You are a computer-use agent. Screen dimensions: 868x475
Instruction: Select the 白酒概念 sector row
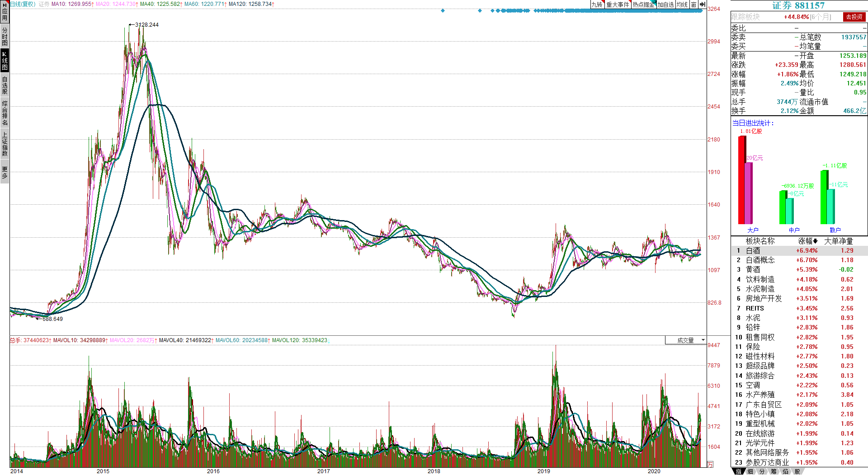click(x=799, y=260)
